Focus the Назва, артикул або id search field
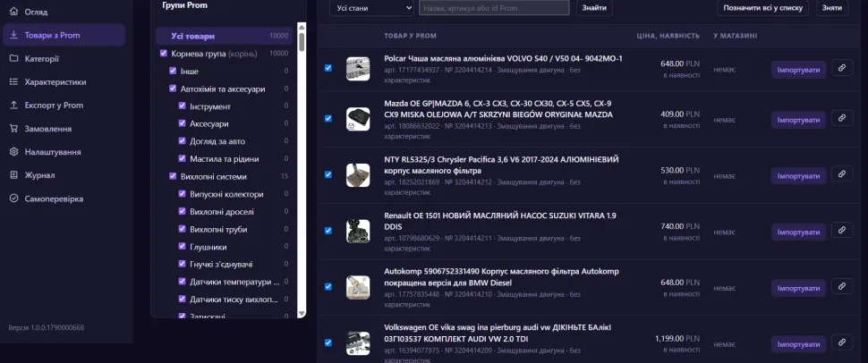Viewport: 868px width, 363px height. tap(494, 8)
